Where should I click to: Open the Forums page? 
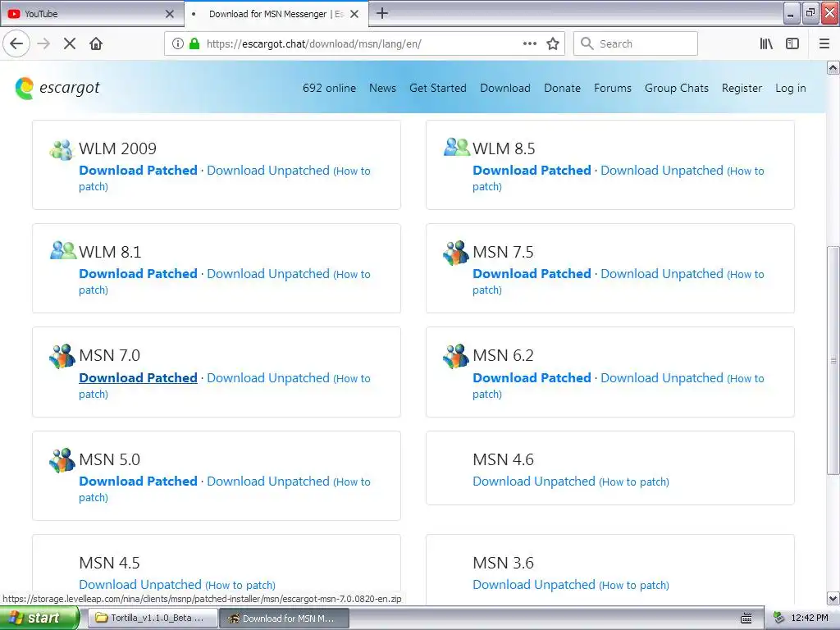(612, 88)
